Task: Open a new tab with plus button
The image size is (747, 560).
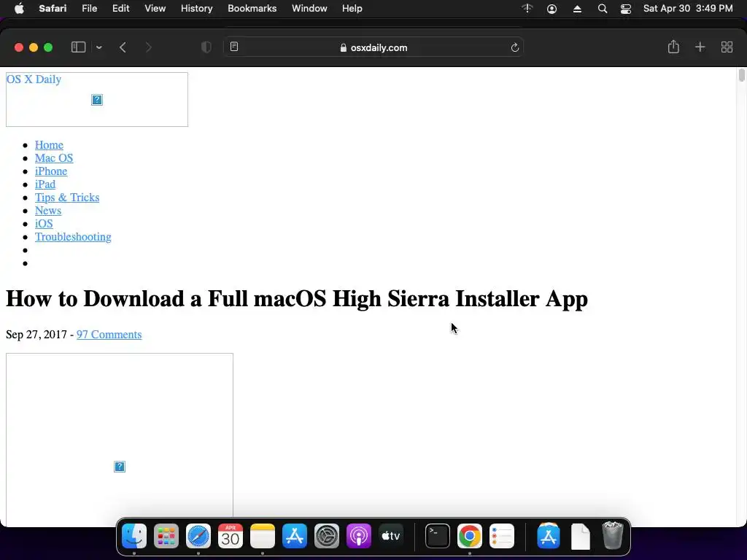Action: point(700,47)
